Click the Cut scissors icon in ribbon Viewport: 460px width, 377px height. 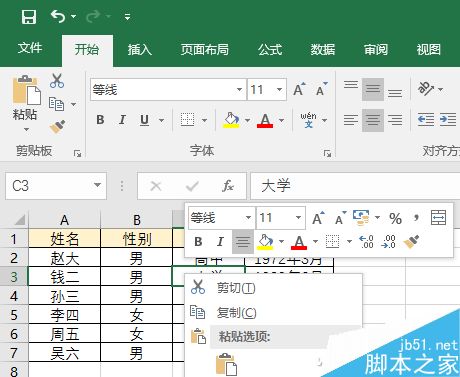click(57, 81)
